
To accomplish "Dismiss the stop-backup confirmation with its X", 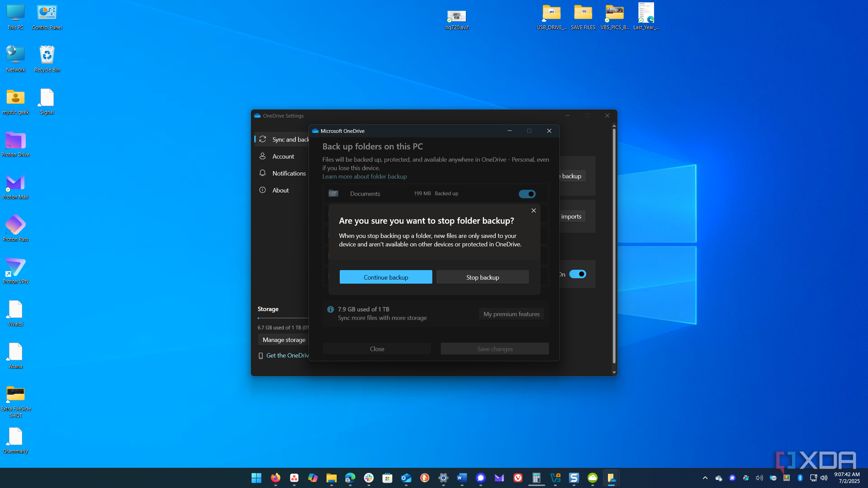I will [x=534, y=210].
